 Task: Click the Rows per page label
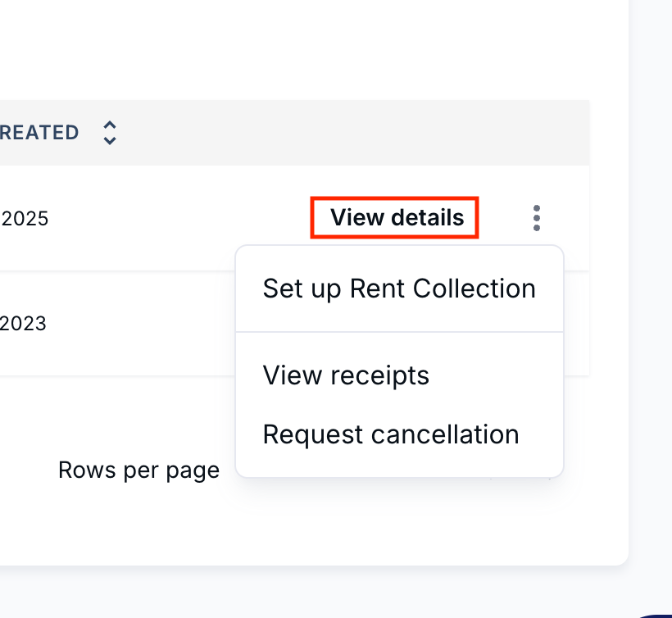click(138, 470)
